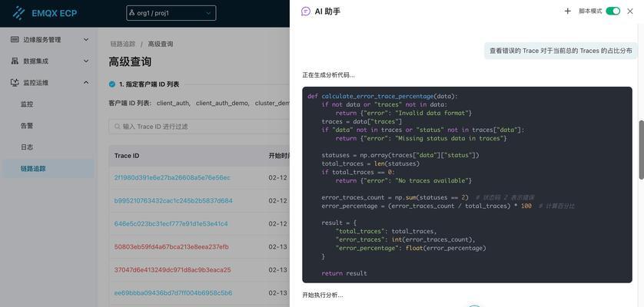Click the 数据集成 sidebar icon
Screen dimensions: 644x307
pos(15,61)
